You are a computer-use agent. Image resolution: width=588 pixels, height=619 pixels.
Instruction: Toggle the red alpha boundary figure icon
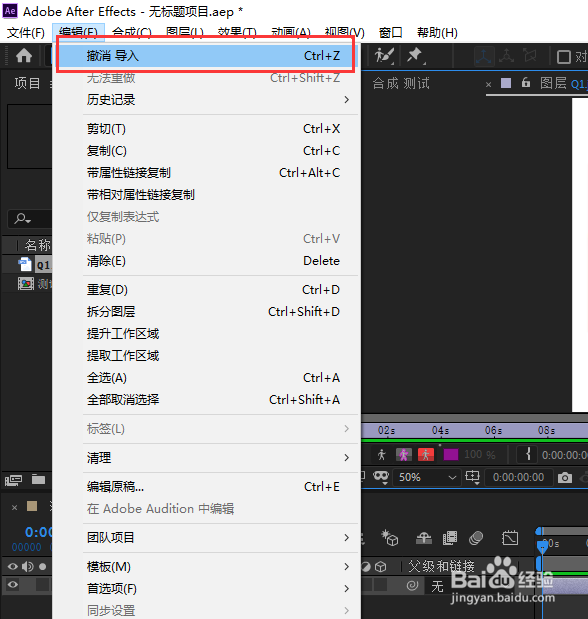(x=426, y=455)
